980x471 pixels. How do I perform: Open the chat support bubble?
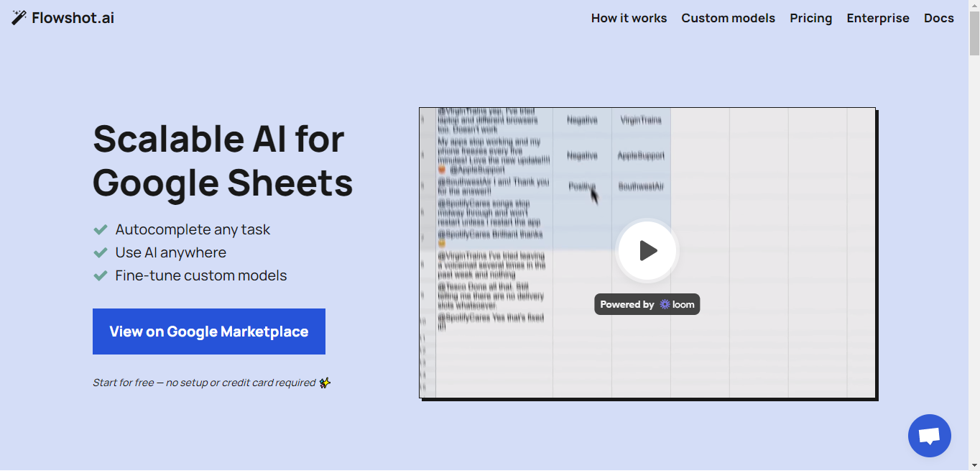pyautogui.click(x=930, y=436)
